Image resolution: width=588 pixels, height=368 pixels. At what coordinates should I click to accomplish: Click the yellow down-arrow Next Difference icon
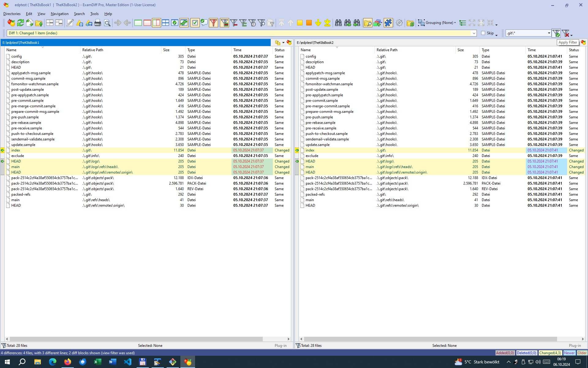(318, 23)
